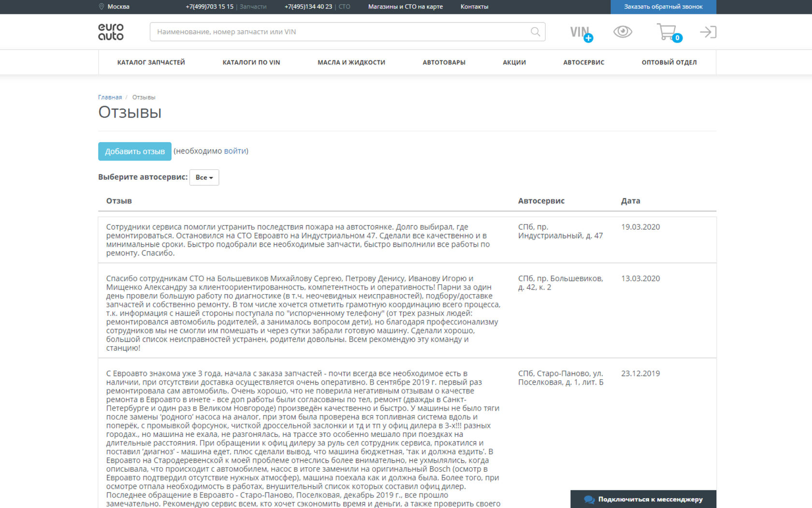
Task: Open viewed items eye icon
Action: [x=623, y=32]
